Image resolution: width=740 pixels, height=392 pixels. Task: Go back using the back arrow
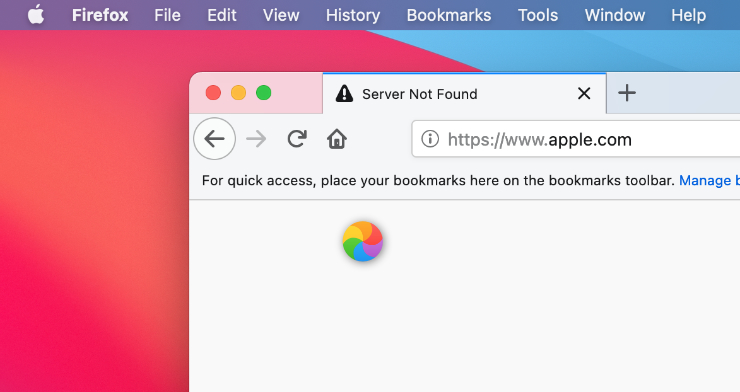pyautogui.click(x=214, y=139)
